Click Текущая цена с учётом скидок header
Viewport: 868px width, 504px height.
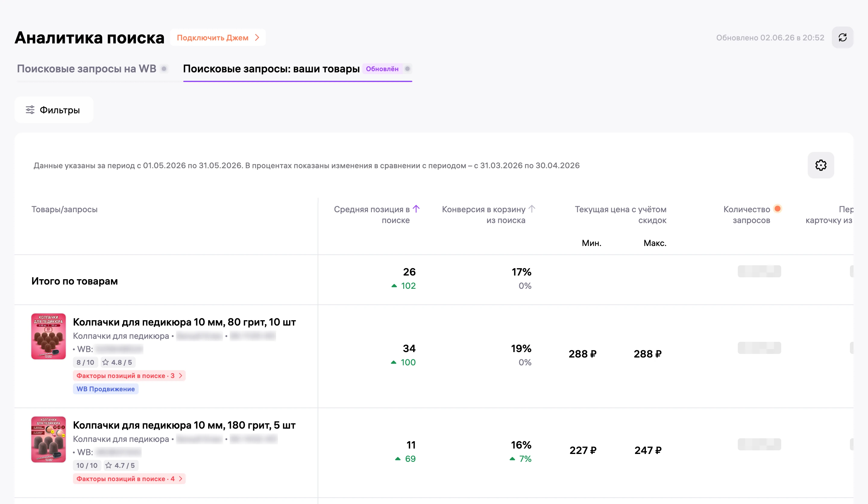click(x=620, y=215)
